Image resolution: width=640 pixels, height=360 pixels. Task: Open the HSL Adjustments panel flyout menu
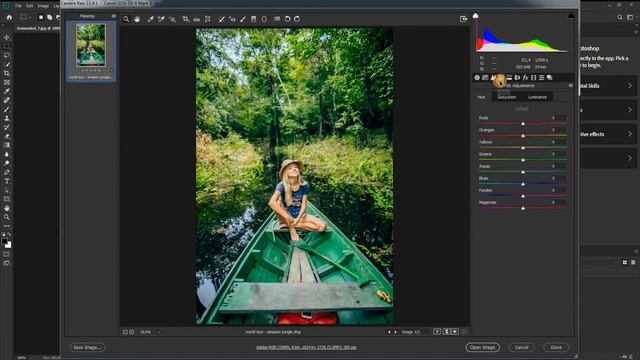pos(570,86)
